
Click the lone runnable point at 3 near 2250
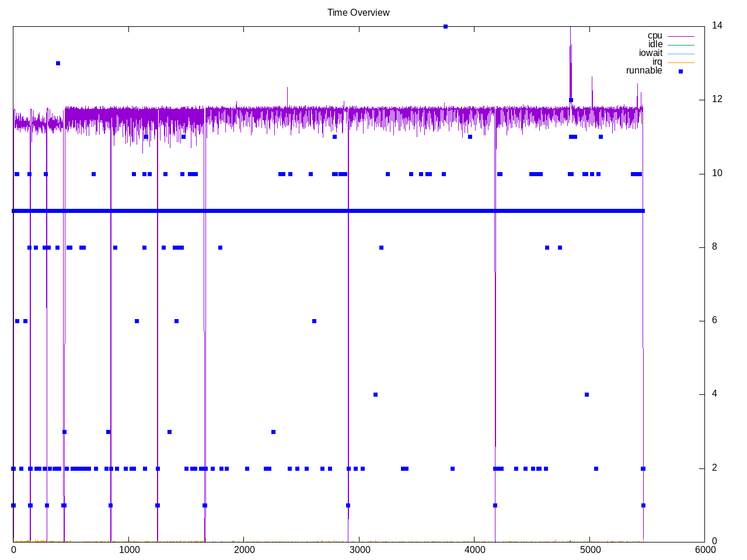(273, 432)
